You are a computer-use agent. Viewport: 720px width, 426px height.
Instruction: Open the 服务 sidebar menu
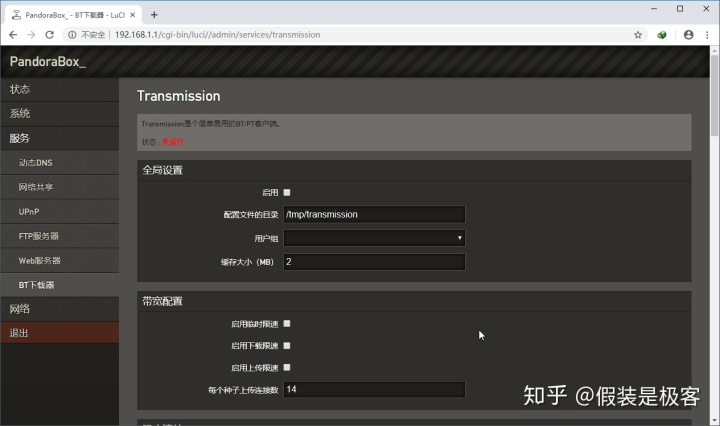click(60, 138)
